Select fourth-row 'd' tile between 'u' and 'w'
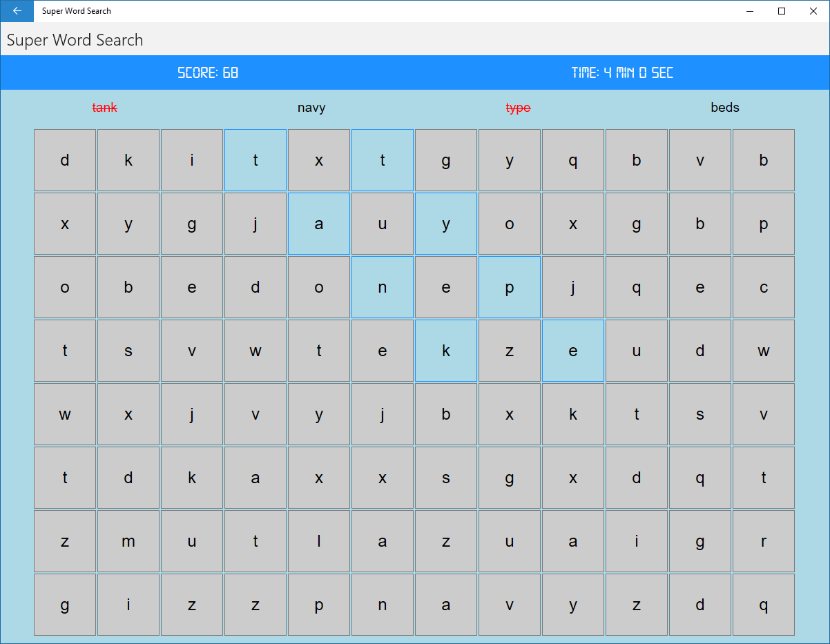This screenshot has width=830, height=644. 700,351
